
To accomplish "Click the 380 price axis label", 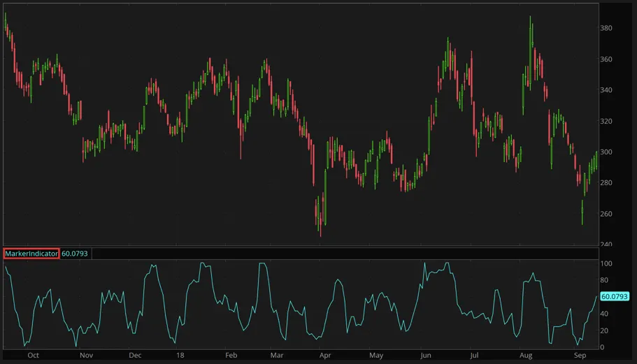I will click(x=606, y=28).
